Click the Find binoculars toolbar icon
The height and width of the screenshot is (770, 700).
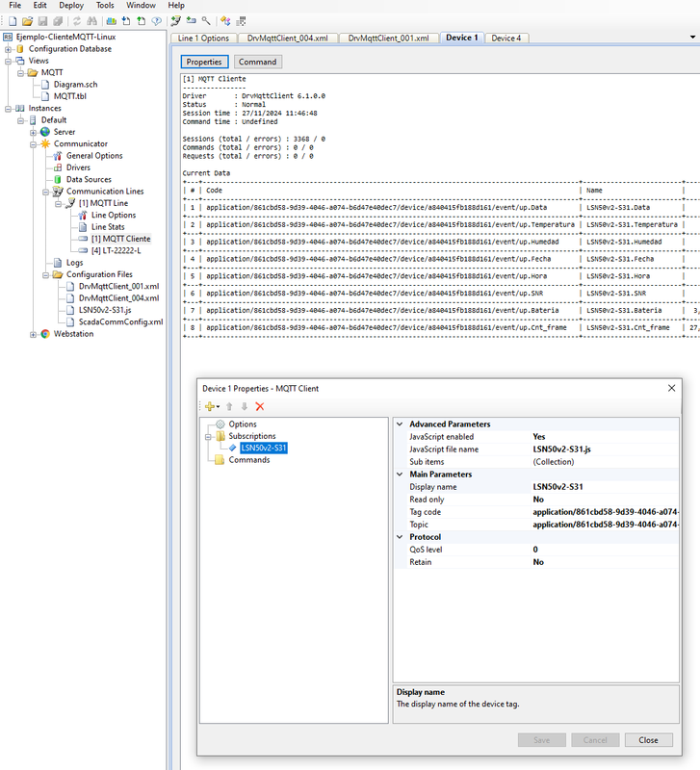pyautogui.click(x=91, y=21)
